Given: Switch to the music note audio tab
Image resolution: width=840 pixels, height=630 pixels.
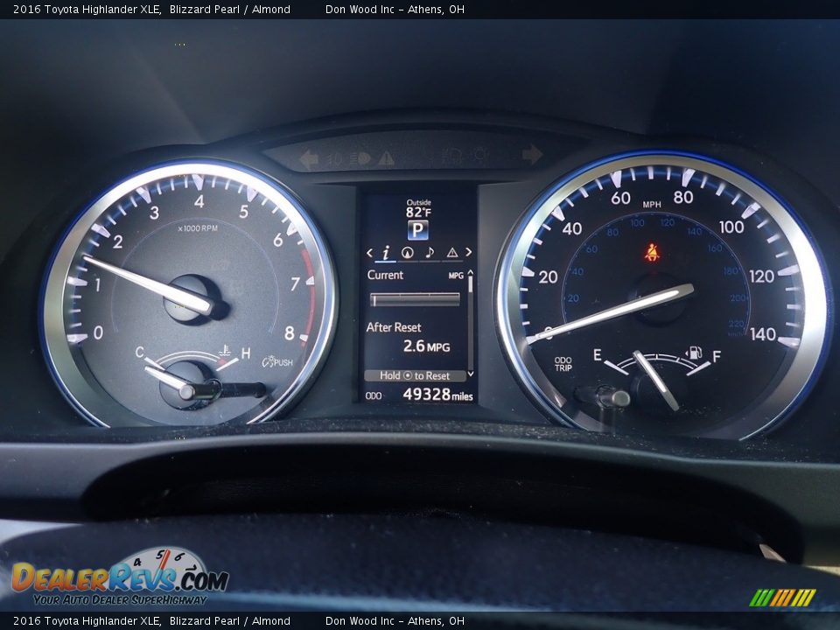Looking at the screenshot, I should coord(430,252).
